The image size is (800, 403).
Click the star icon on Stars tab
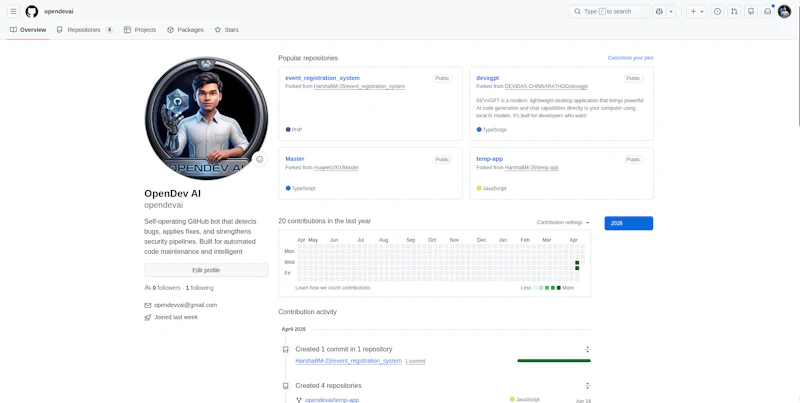click(x=218, y=30)
